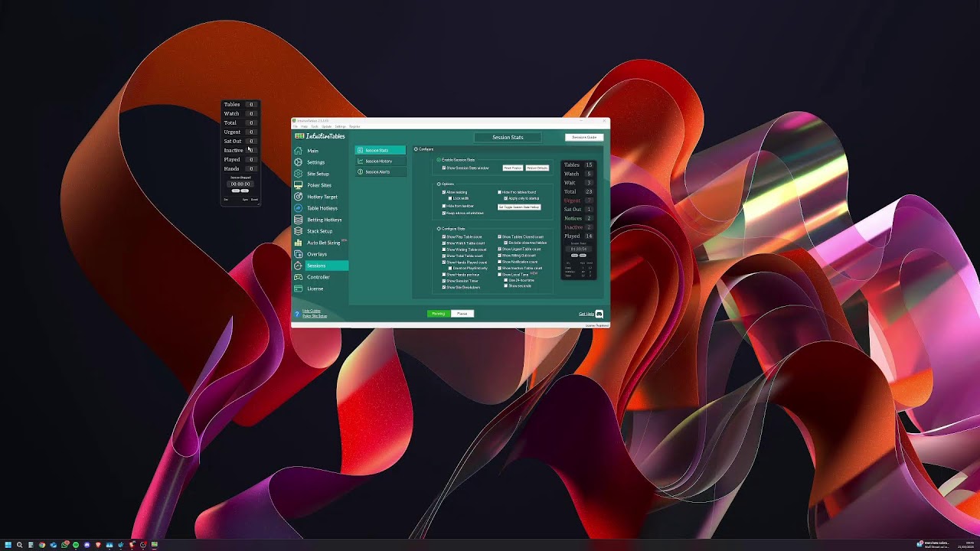Image resolution: width=980 pixels, height=551 pixels.
Task: Select the Session Stats tab
Action: 381,150
